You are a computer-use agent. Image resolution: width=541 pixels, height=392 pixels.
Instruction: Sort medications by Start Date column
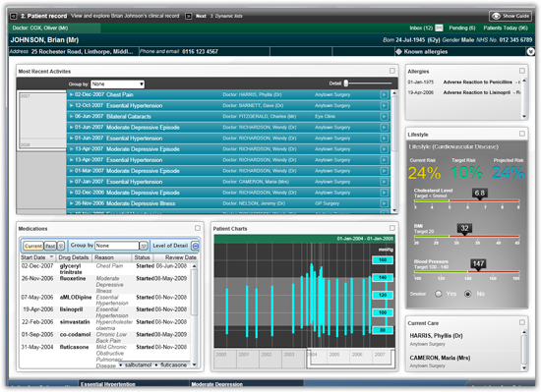pyautogui.click(x=37, y=257)
